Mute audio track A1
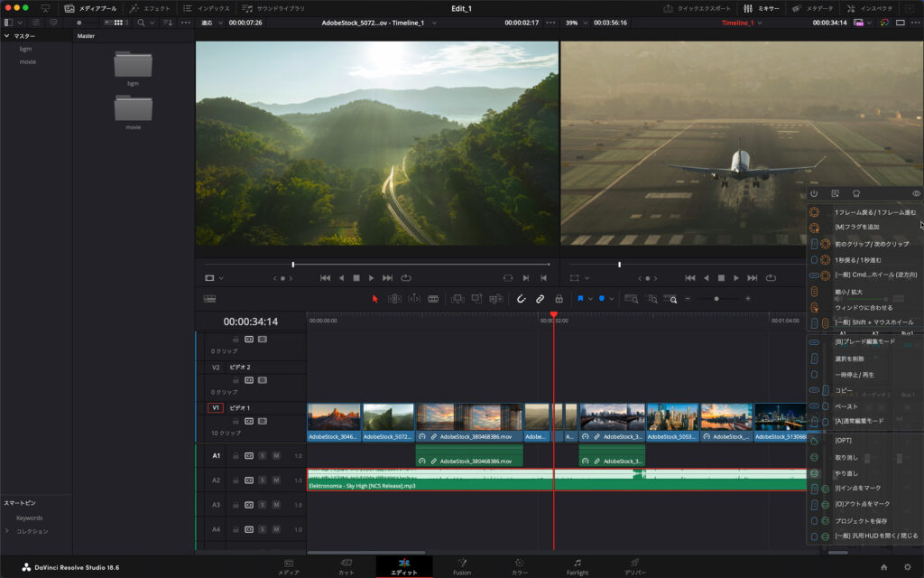 pos(276,456)
